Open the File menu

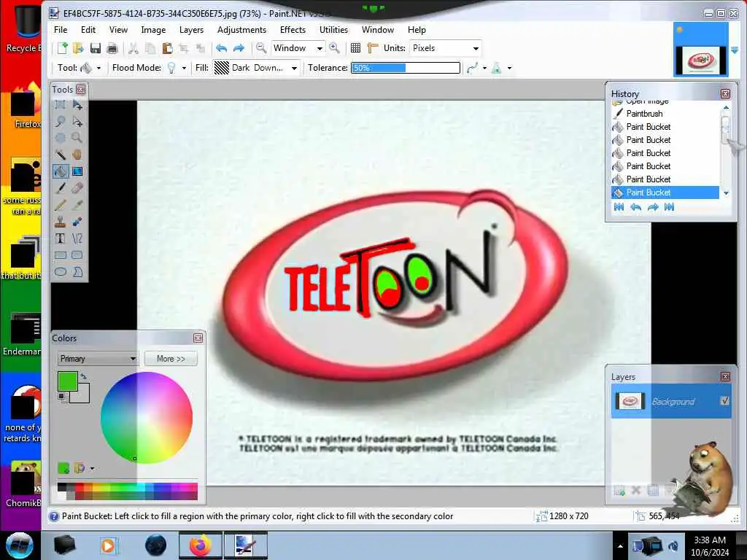61,29
